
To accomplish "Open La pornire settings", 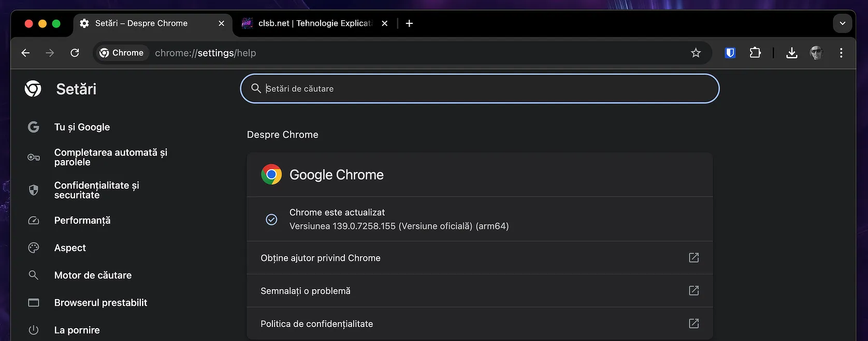I will [x=77, y=330].
